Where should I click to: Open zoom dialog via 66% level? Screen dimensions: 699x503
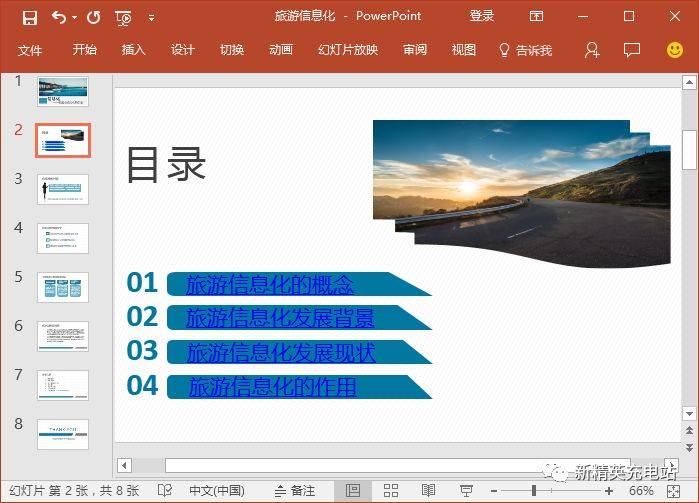point(641,491)
